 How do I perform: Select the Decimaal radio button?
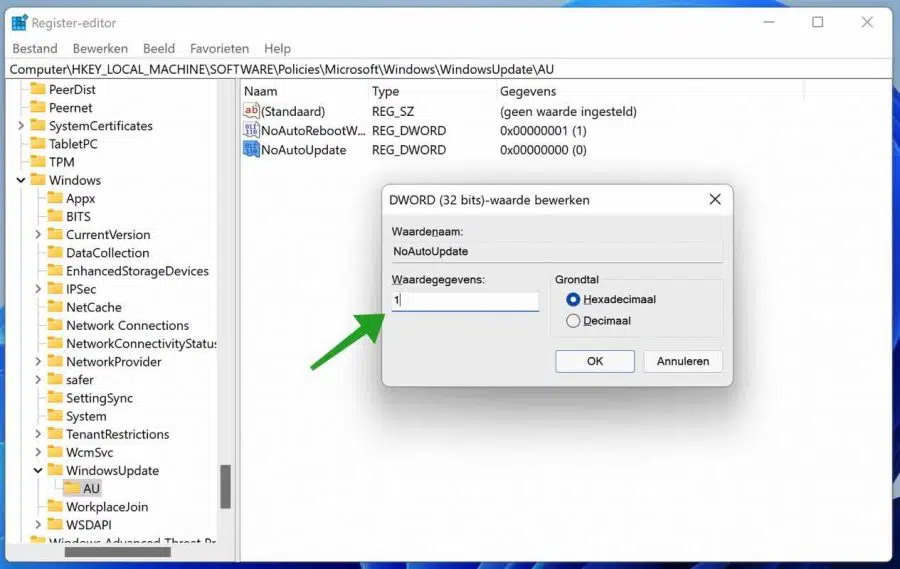(x=573, y=321)
